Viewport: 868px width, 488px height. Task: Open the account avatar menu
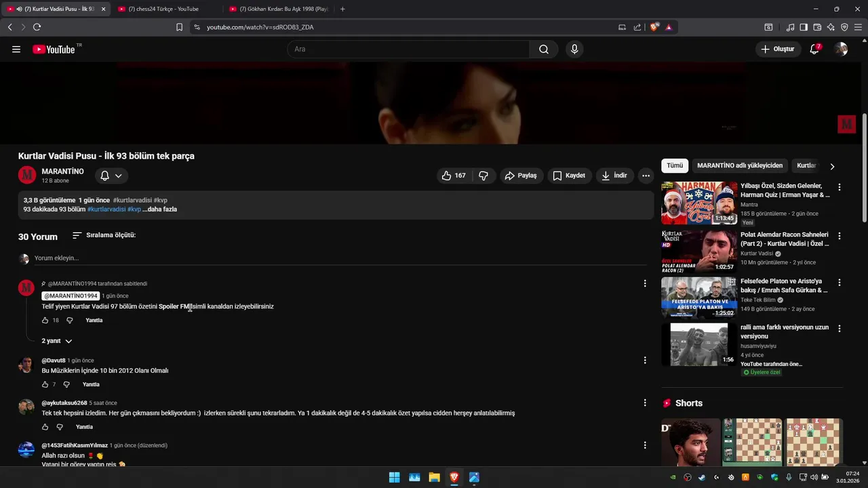841,49
